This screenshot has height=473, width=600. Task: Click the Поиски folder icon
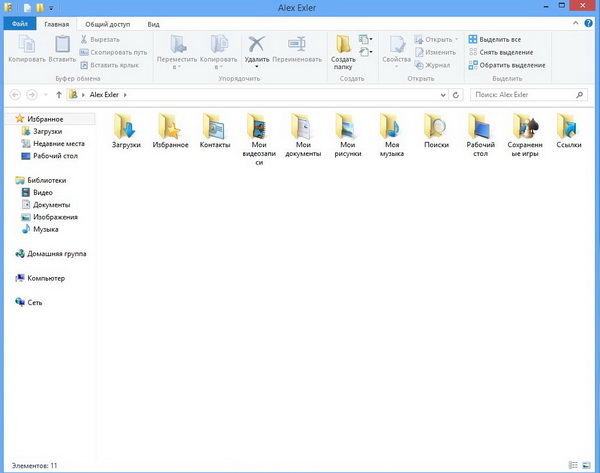point(436,126)
